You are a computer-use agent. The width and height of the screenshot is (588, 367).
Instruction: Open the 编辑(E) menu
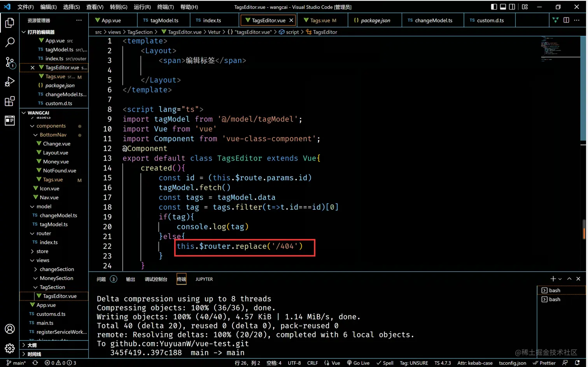(x=48, y=7)
